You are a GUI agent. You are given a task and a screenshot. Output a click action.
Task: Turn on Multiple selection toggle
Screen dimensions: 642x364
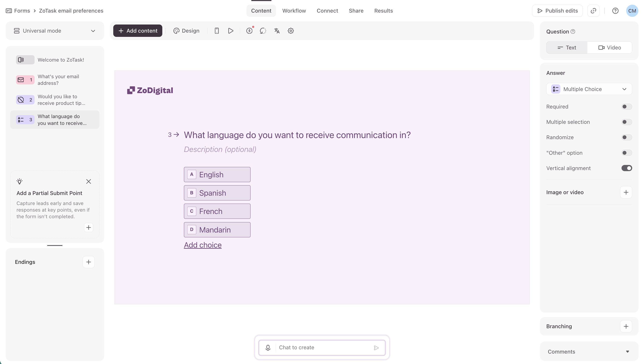(x=626, y=122)
